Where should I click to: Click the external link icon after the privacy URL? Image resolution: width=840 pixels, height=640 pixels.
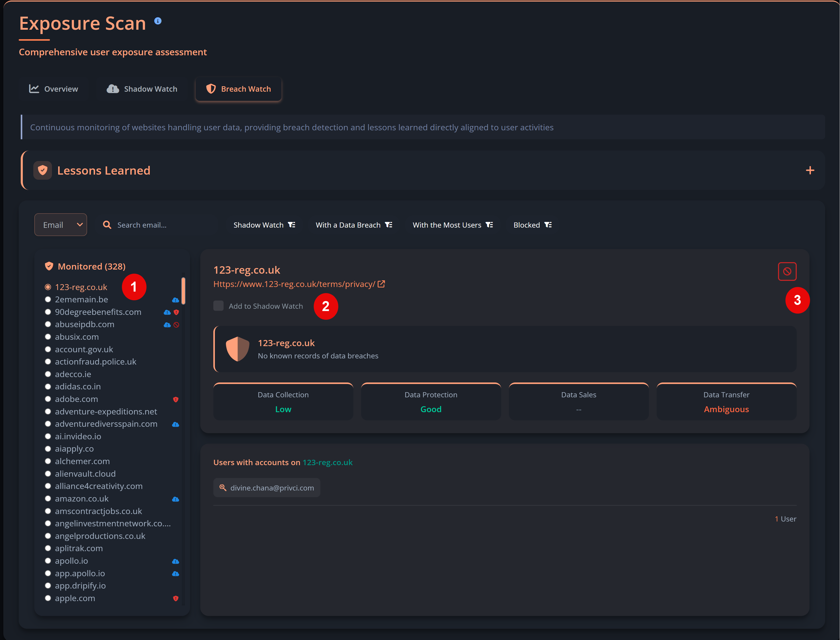point(382,284)
